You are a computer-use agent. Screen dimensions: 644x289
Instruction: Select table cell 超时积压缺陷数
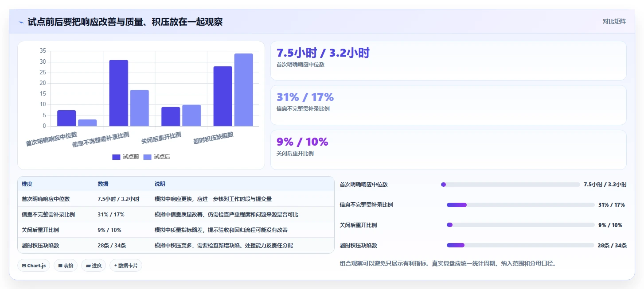[40, 246]
